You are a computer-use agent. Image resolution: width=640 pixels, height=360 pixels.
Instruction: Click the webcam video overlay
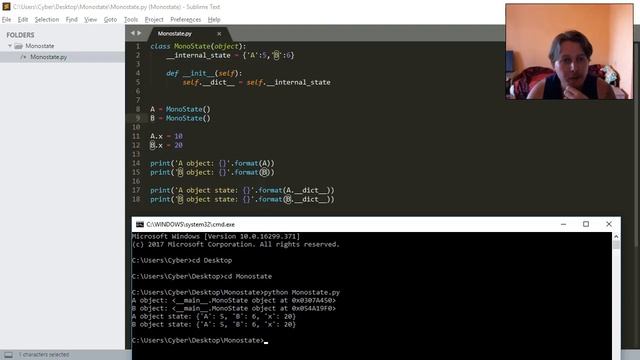point(569,52)
